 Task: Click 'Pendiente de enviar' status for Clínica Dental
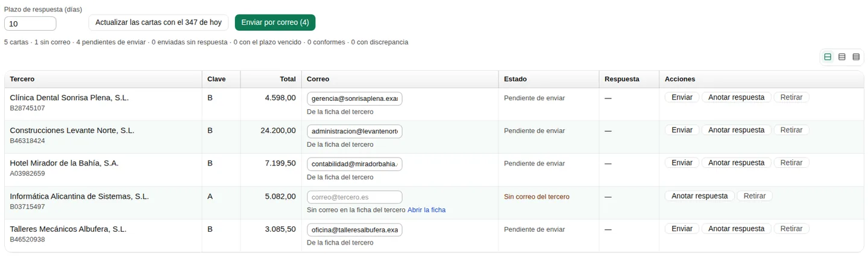pos(535,98)
